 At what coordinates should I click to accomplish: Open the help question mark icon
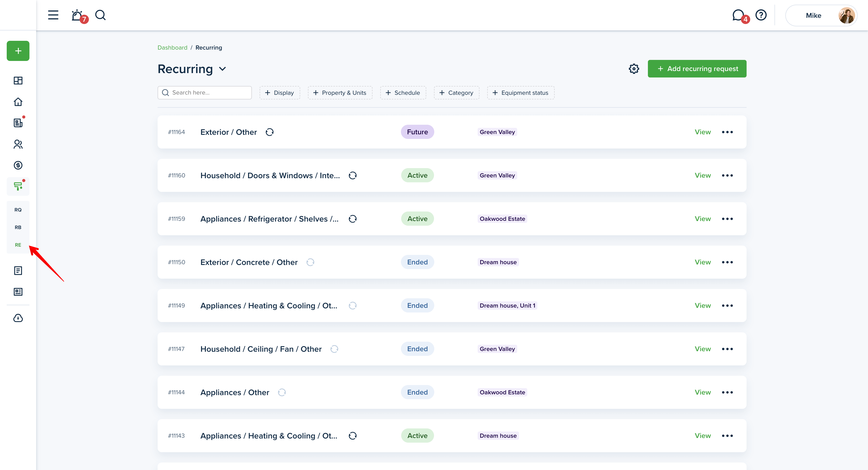(761, 15)
